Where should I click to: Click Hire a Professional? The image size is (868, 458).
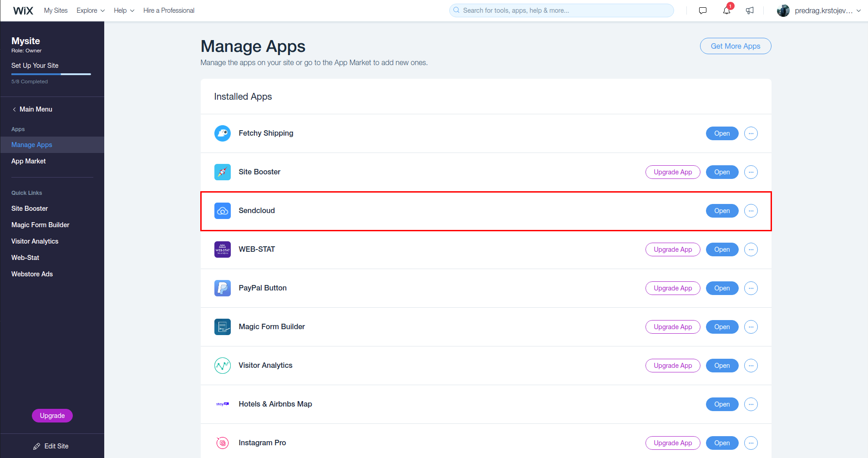click(x=169, y=10)
